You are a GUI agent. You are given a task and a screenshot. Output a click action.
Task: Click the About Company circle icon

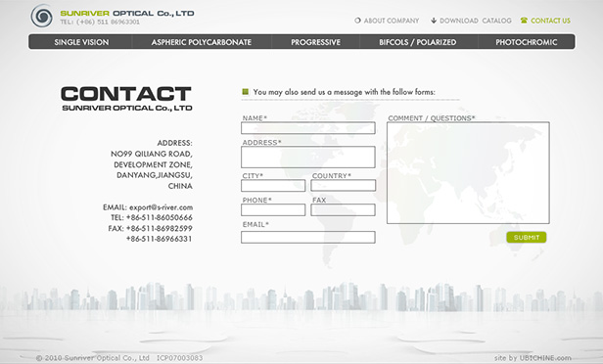(357, 21)
